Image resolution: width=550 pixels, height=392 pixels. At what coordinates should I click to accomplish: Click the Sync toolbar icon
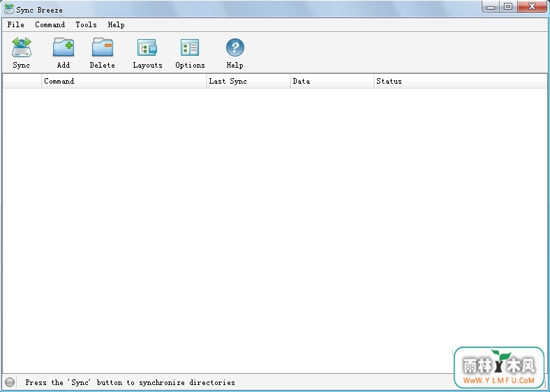click(22, 47)
